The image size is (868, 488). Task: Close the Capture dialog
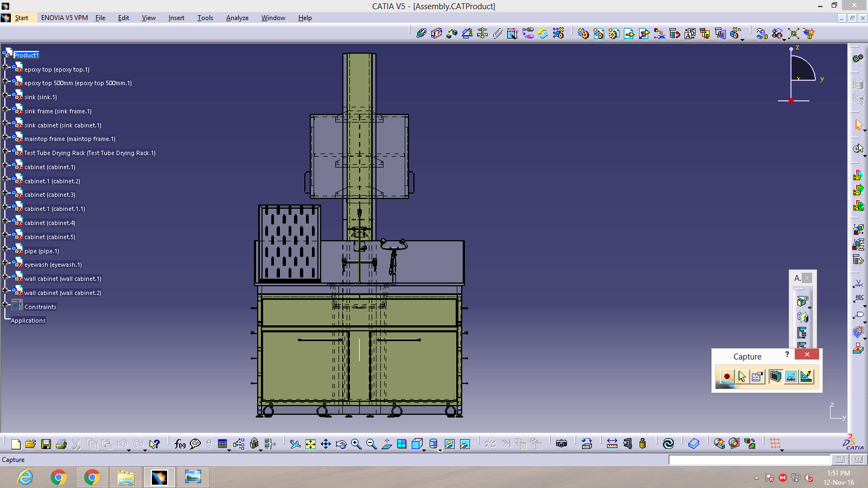pyautogui.click(x=807, y=355)
